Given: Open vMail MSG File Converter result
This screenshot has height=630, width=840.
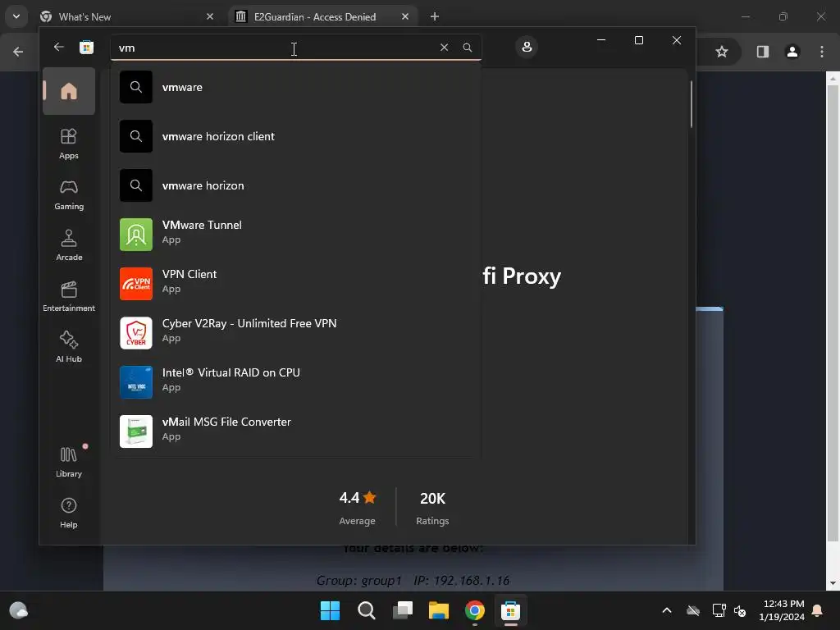Looking at the screenshot, I should [295, 431].
